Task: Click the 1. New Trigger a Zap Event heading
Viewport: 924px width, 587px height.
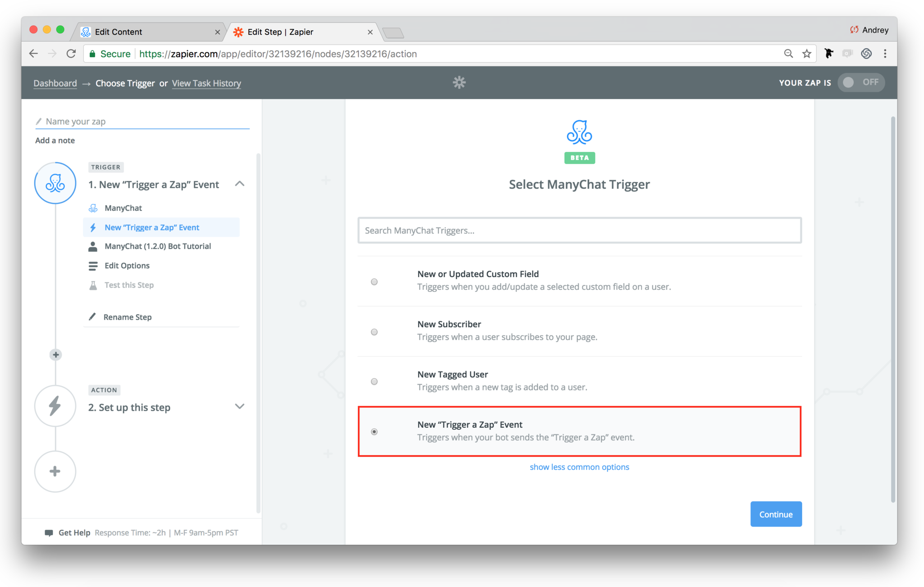Action: coord(153,184)
